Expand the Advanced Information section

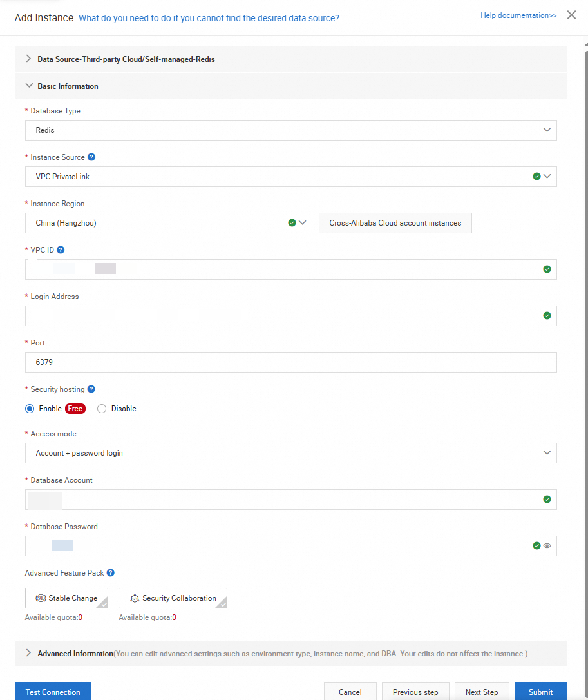point(291,654)
